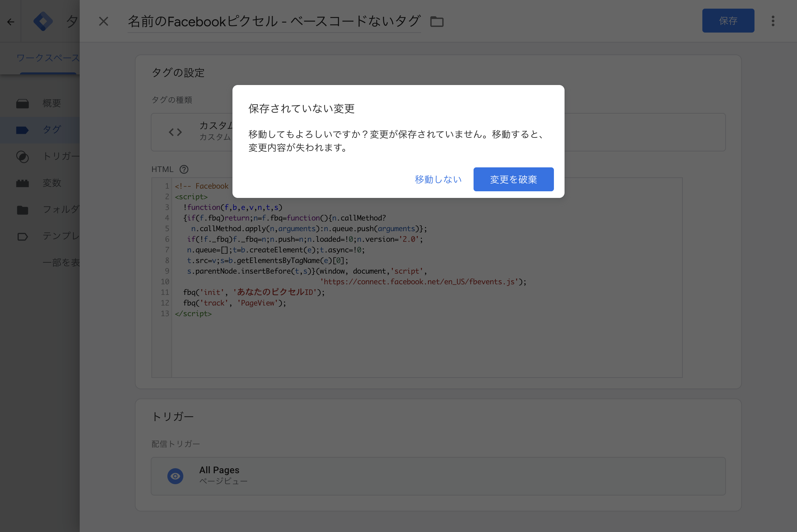Click the <script> opening tag on line 2
Image resolution: width=797 pixels, height=532 pixels.
[191, 197]
